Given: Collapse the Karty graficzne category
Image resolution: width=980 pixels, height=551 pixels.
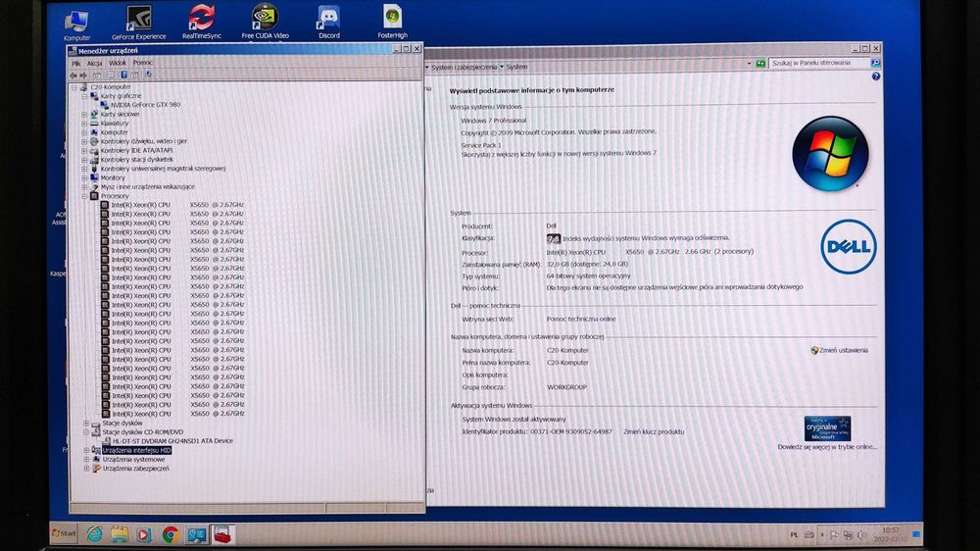Looking at the screenshot, I should point(84,97).
